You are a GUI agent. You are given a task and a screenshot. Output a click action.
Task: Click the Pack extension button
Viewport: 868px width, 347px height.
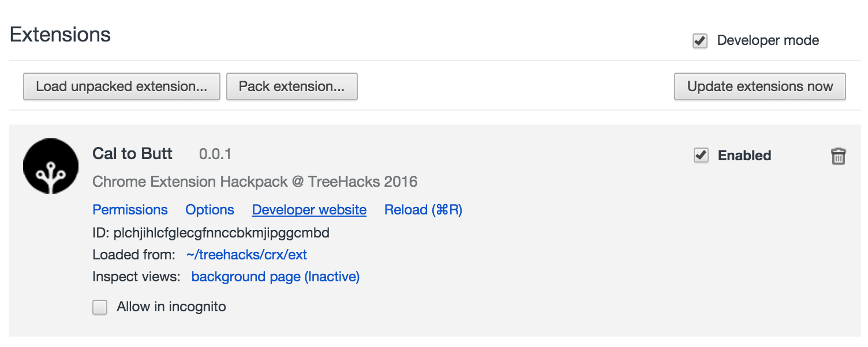[291, 86]
